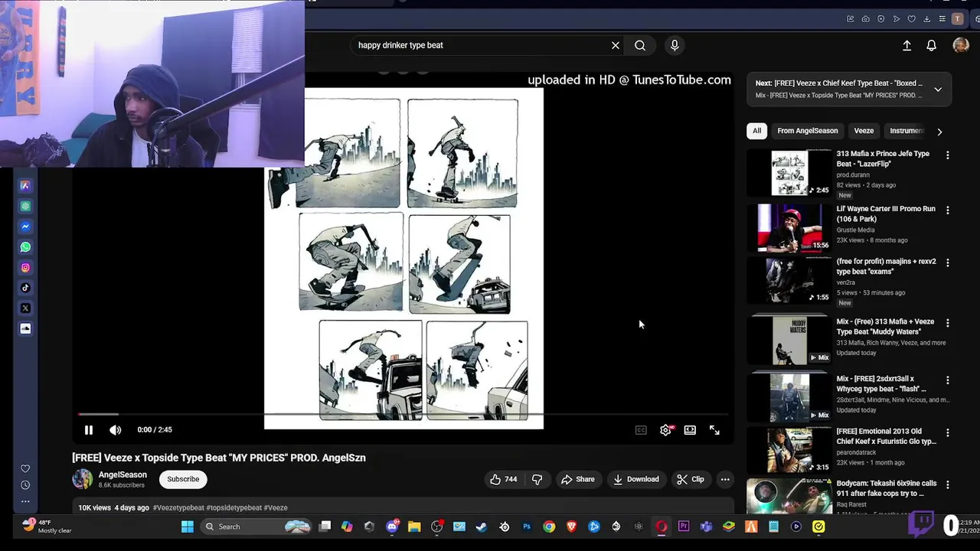Screen dimensions: 980x551
Task: Open options for 'Lil' Wayne Carter III Promo Run'
Action: 948,210
